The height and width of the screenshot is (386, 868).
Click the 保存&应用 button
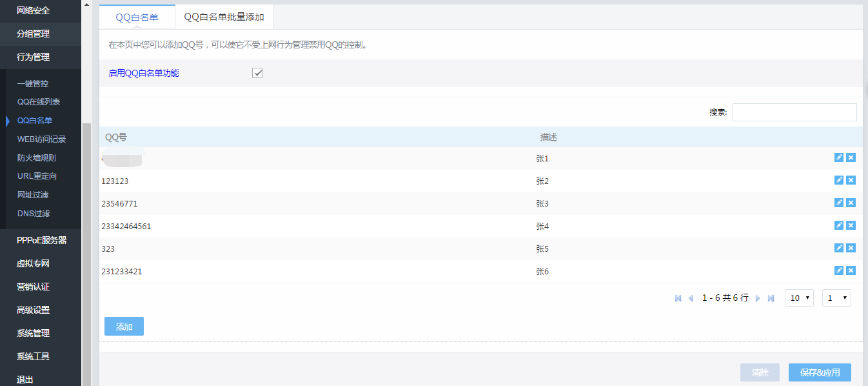coord(820,372)
